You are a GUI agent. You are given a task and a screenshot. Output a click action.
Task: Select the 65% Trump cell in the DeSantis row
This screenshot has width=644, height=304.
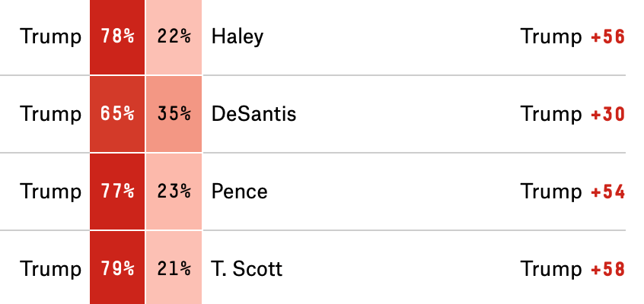click(117, 114)
